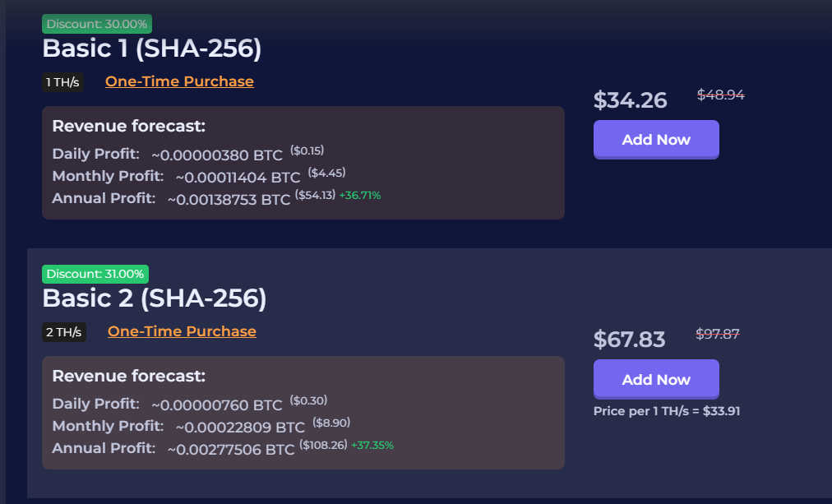This screenshot has width=832, height=504.
Task: Click the Revenue forecast heading for Basic 1
Action: 128,126
